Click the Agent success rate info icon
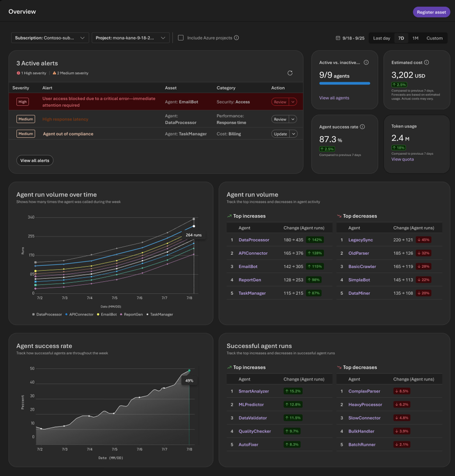Viewport: 455px width, 476px height. [363, 127]
